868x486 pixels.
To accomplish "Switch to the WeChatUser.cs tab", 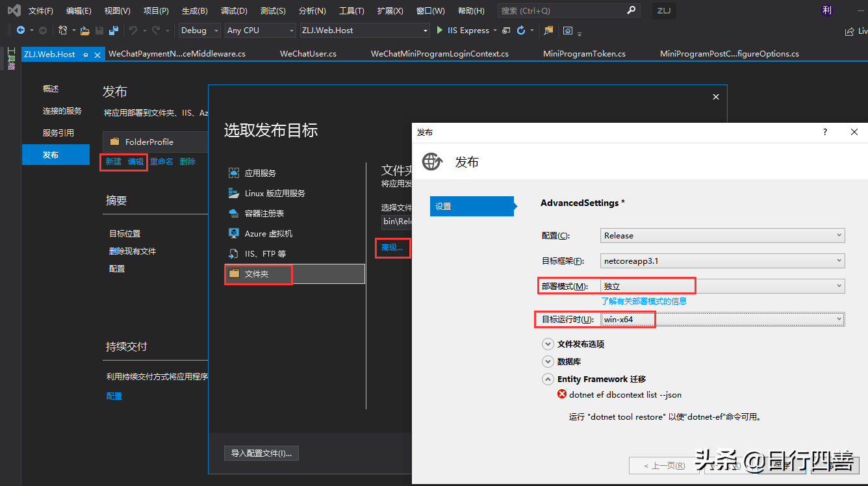I will click(x=308, y=54).
